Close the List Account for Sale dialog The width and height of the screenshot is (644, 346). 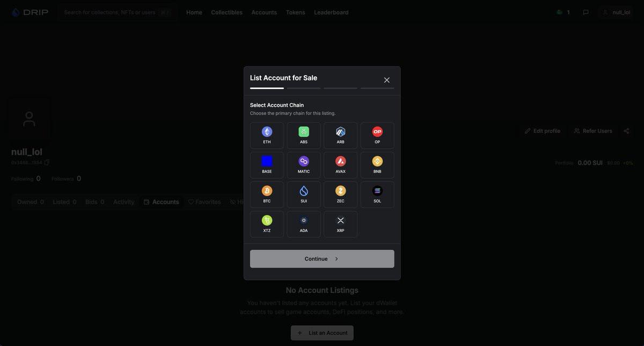tap(386, 80)
